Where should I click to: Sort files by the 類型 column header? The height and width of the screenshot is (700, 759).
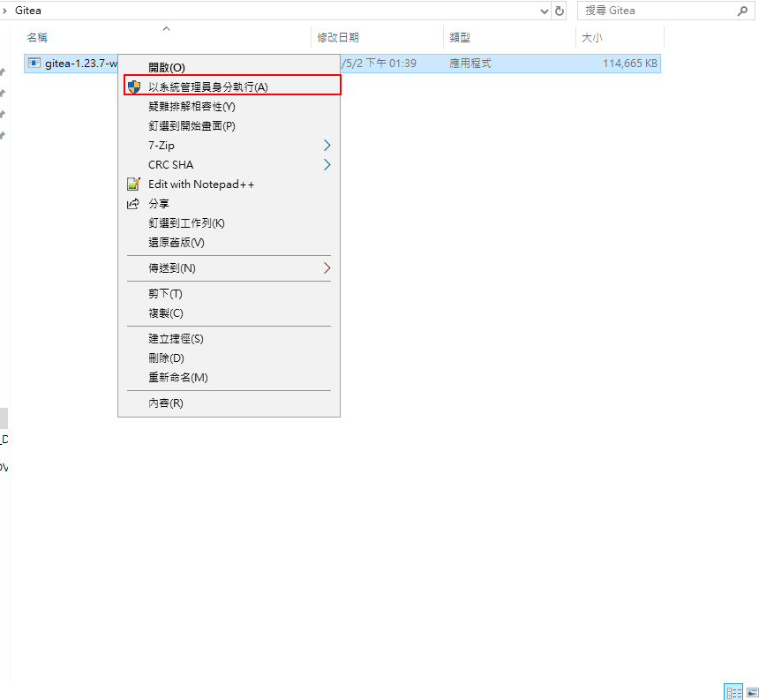click(x=509, y=37)
